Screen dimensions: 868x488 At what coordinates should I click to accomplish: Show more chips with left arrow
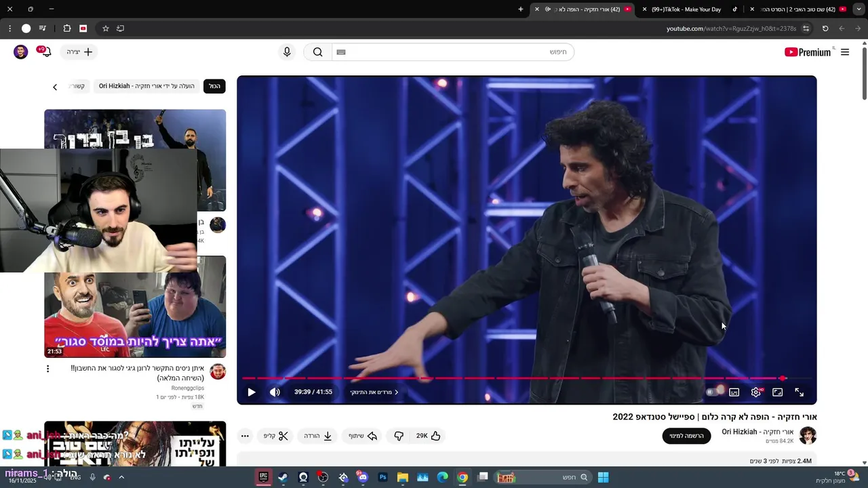[55, 87]
